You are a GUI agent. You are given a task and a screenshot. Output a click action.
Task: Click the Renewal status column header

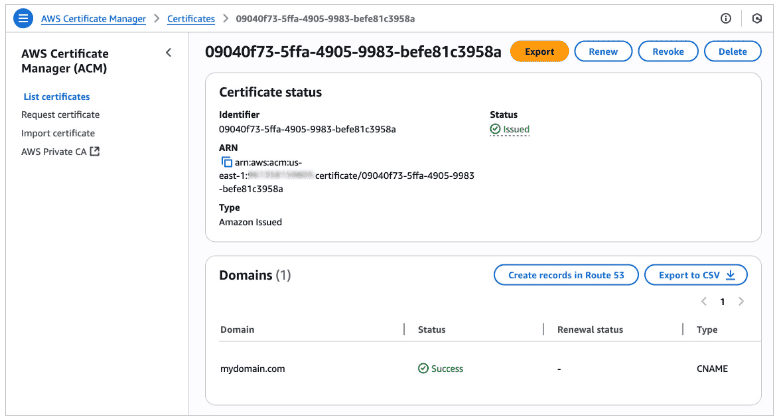coord(590,329)
